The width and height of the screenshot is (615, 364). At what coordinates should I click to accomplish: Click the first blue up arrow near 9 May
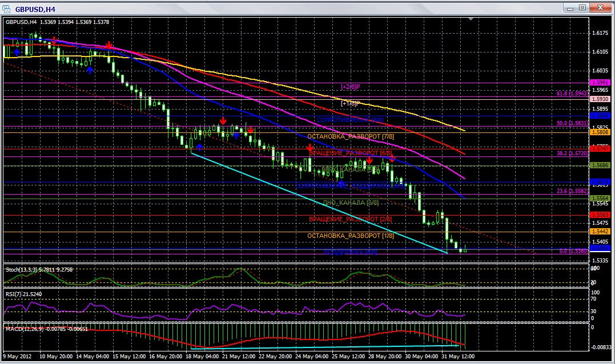coord(17,52)
